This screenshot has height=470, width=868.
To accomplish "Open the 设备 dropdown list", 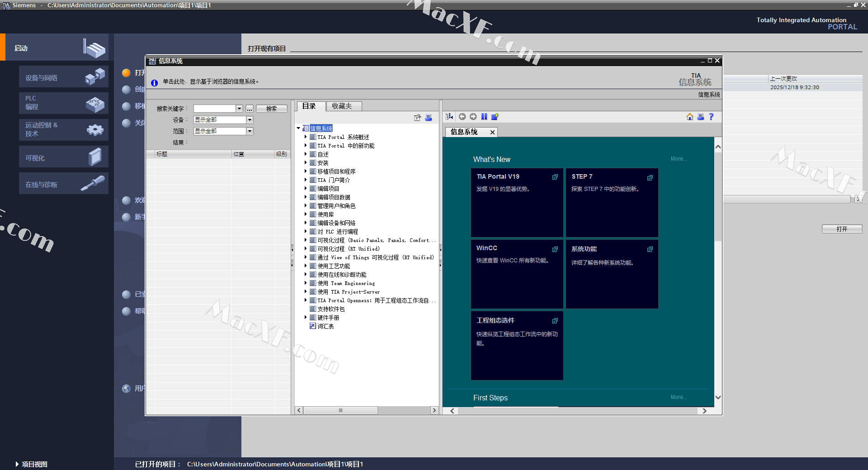I will [x=250, y=120].
